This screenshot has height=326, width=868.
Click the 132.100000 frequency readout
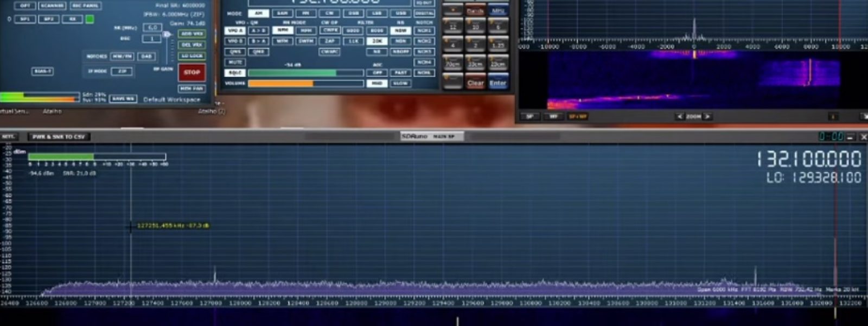(x=808, y=159)
